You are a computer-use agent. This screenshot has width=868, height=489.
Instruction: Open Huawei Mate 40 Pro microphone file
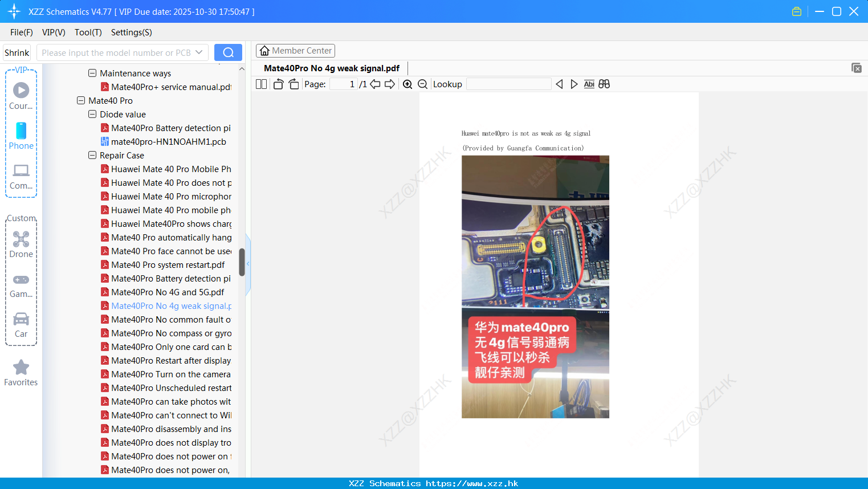tap(166, 197)
